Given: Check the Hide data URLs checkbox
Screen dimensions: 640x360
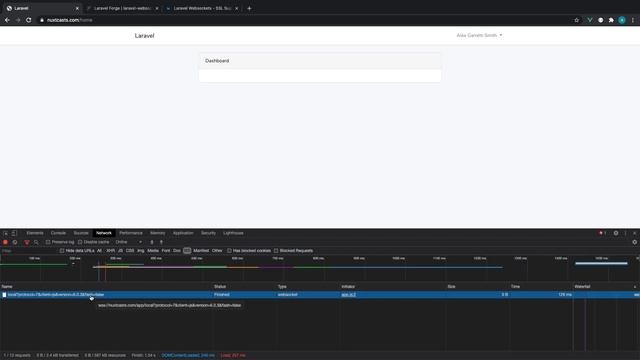Looking at the screenshot, I should point(62,251).
